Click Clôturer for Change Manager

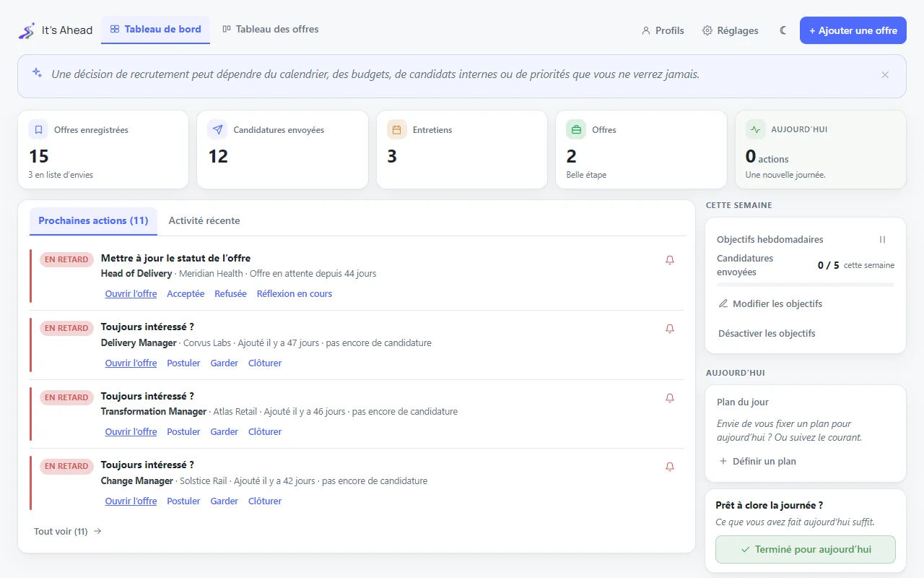265,501
